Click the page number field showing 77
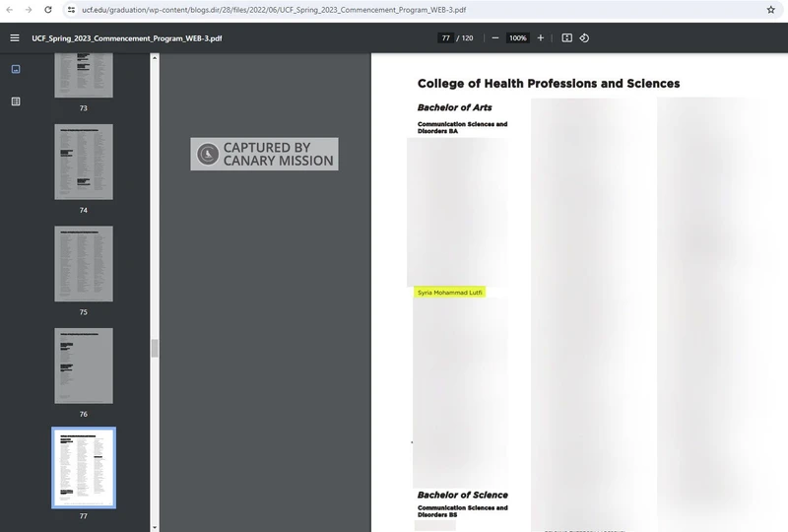This screenshot has height=532, width=788. coord(445,38)
